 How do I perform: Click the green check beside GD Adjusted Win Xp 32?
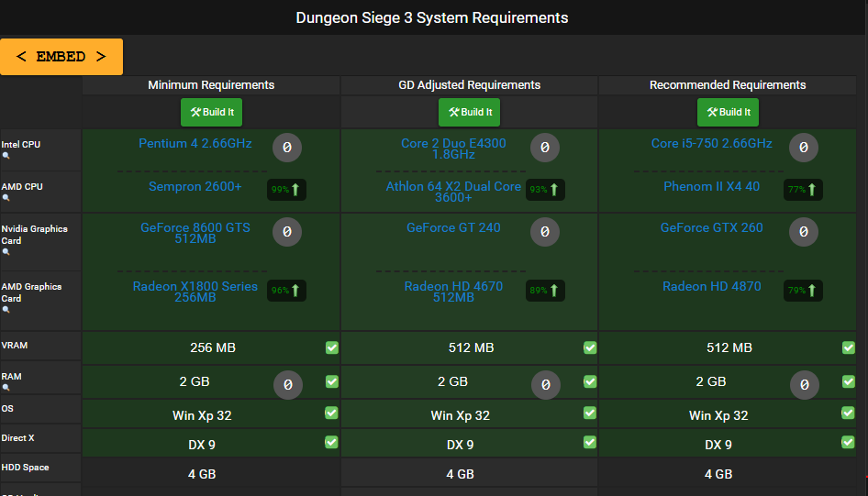coord(590,413)
